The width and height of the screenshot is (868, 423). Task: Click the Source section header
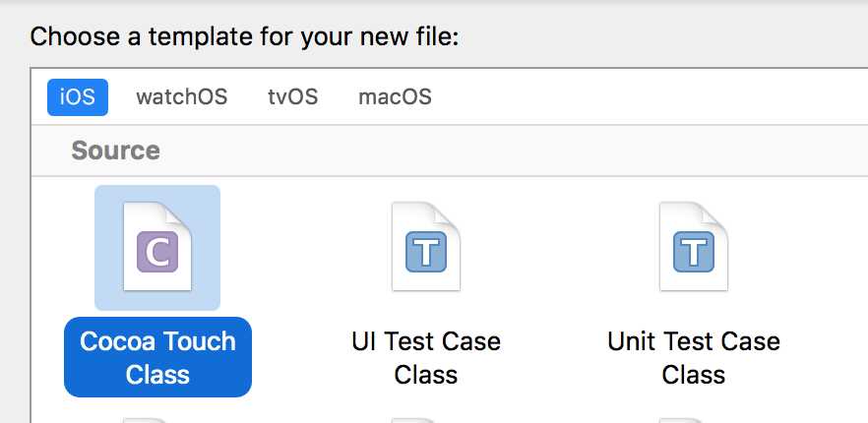tap(116, 151)
